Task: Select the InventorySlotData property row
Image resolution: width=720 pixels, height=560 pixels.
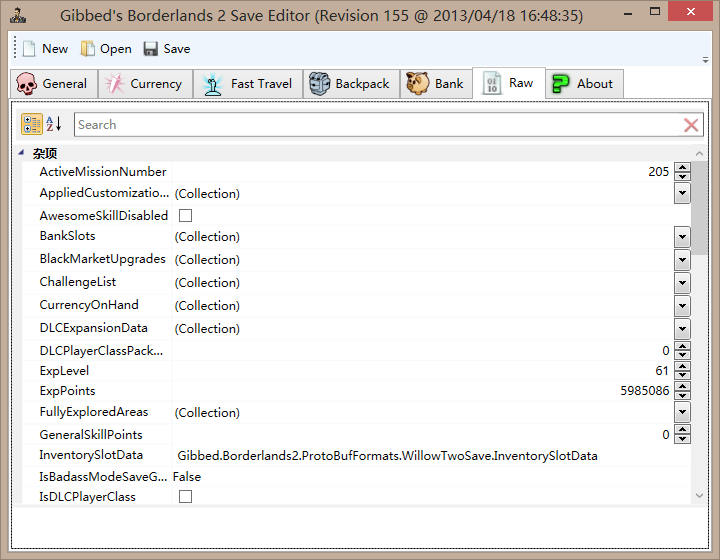Action: pos(356,455)
